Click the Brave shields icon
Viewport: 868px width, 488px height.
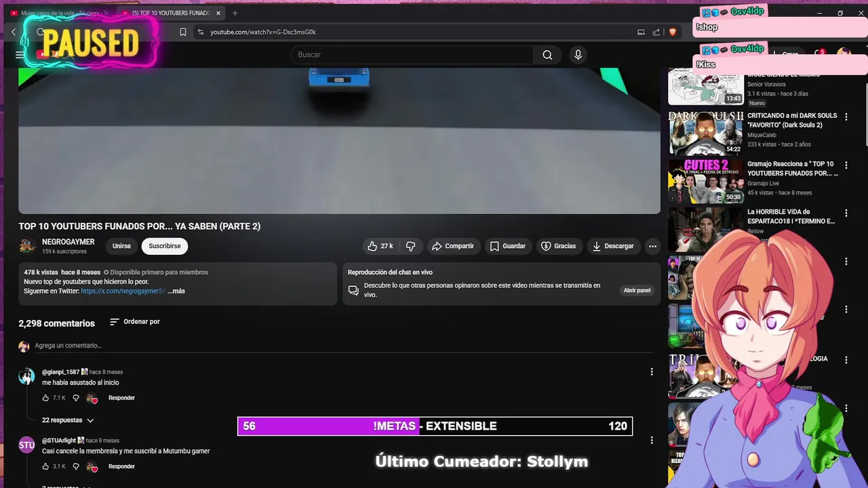coord(673,32)
